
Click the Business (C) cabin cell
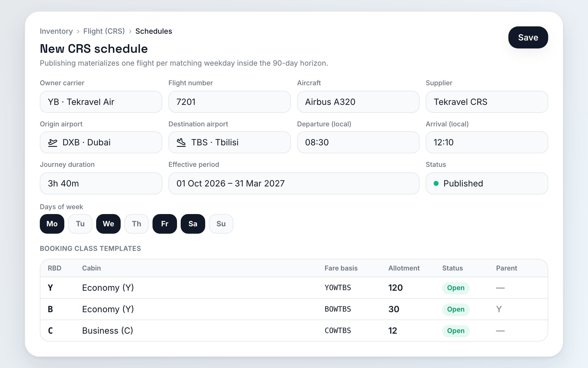[x=107, y=331]
